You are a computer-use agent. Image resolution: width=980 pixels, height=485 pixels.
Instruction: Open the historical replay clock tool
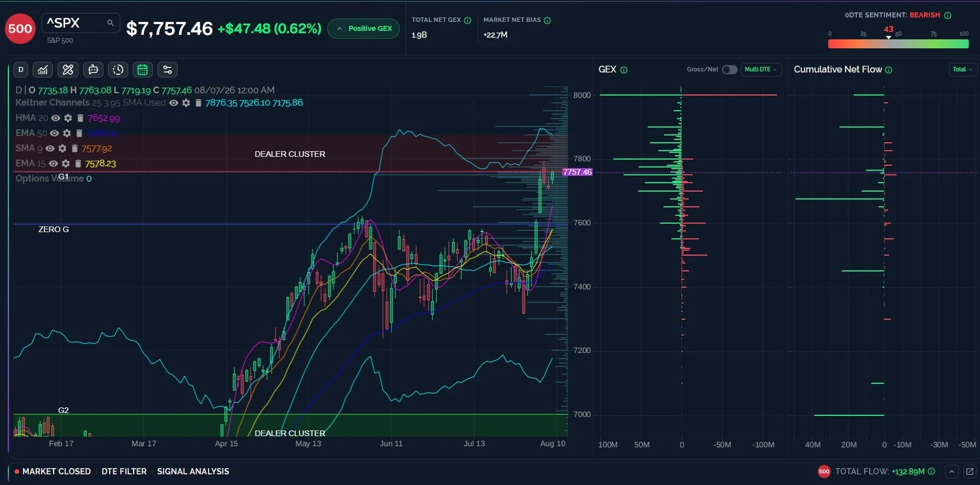point(118,70)
